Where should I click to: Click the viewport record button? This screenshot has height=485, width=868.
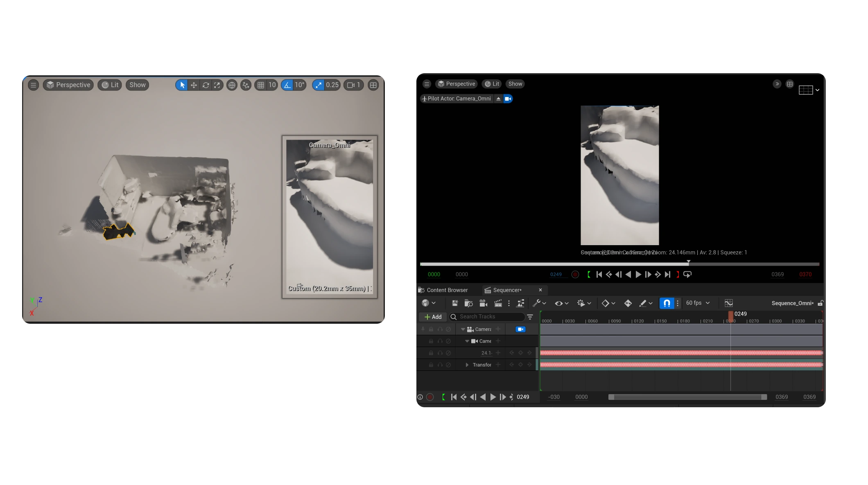[575, 275]
